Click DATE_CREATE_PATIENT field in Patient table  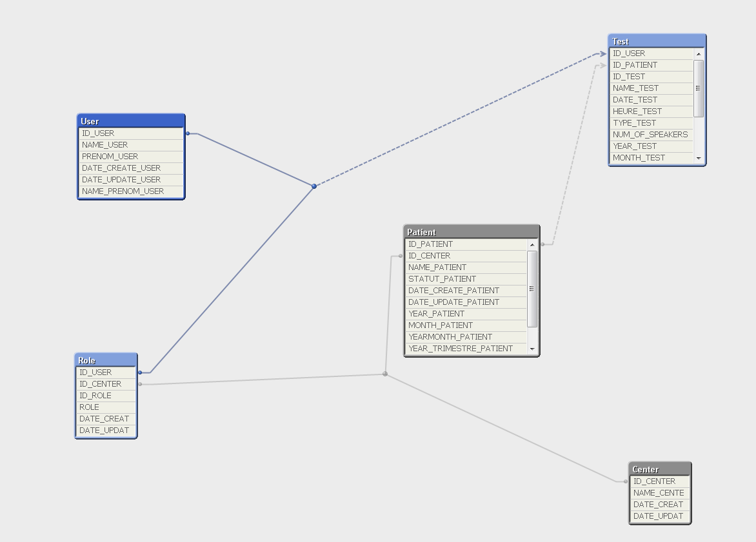point(466,291)
